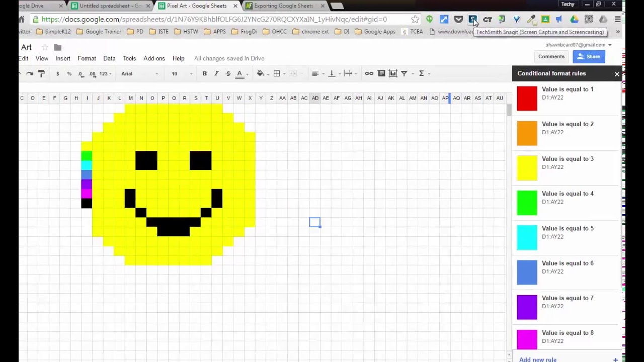The image size is (644, 362).
Task: Click the insert link icon
Action: pos(369,74)
